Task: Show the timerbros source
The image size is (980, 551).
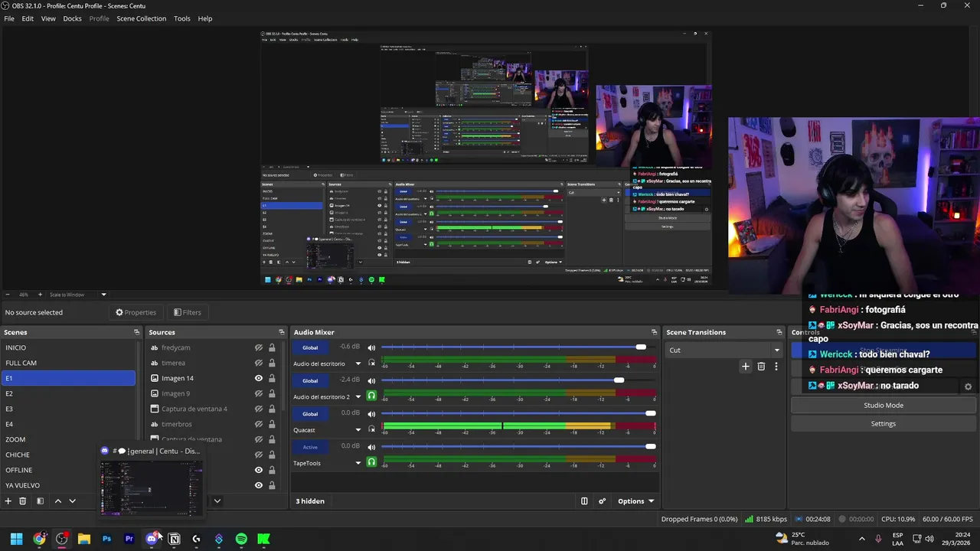Action: tap(259, 424)
